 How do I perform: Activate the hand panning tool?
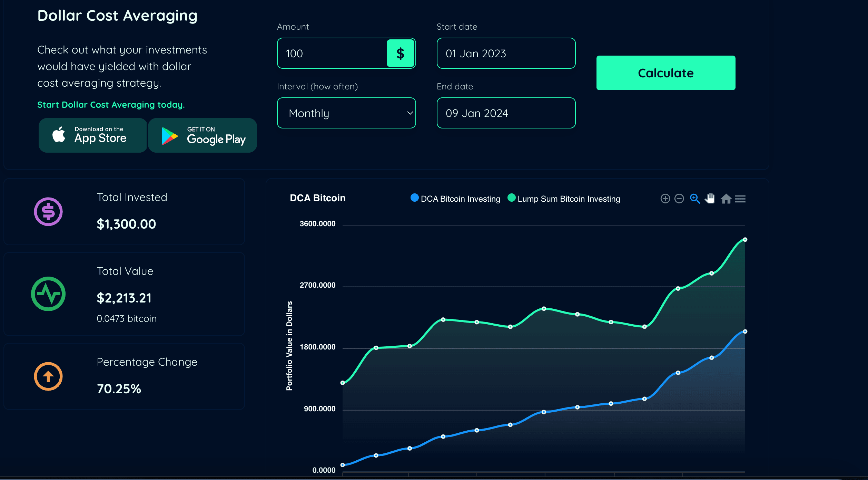click(710, 199)
